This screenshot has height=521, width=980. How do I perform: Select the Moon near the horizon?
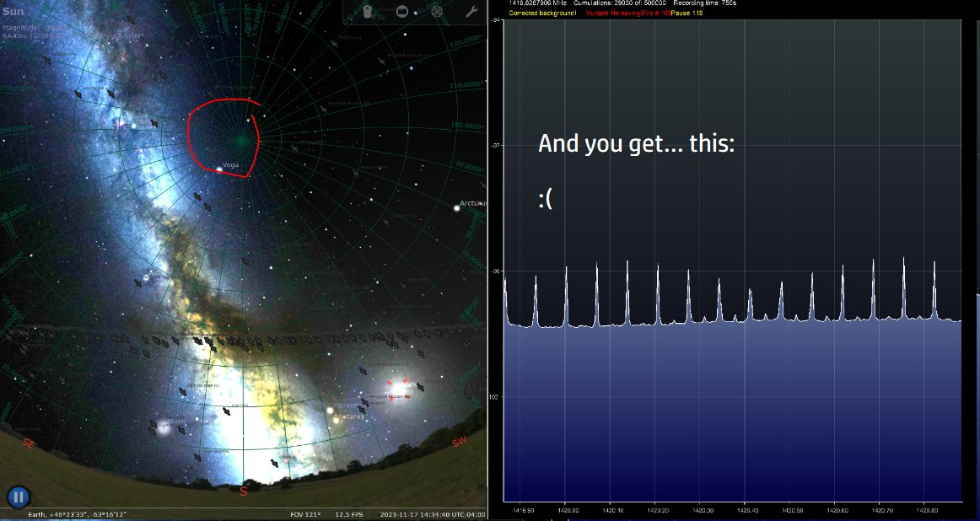click(x=164, y=427)
